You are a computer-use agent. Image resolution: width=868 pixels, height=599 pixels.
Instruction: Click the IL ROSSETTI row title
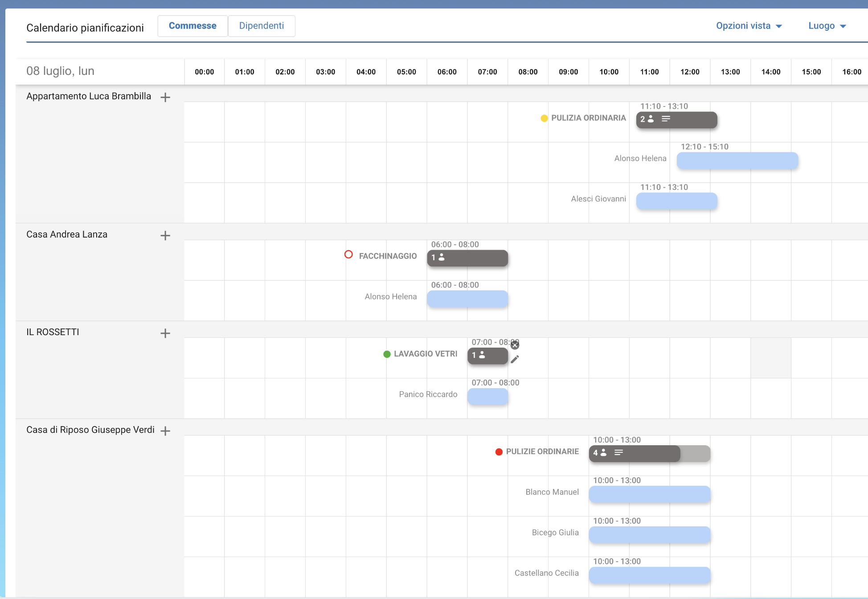pyautogui.click(x=53, y=332)
